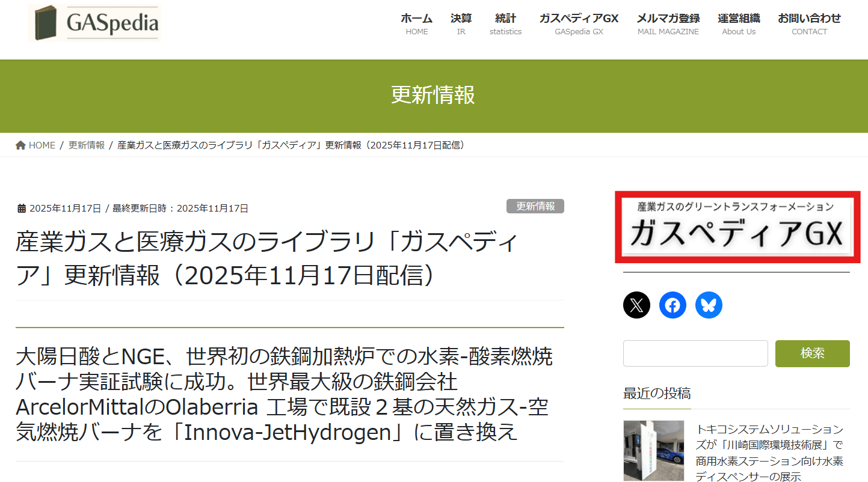Open the 大陽日酸とNGE article headline
The image size is (868, 482).
[x=283, y=394]
